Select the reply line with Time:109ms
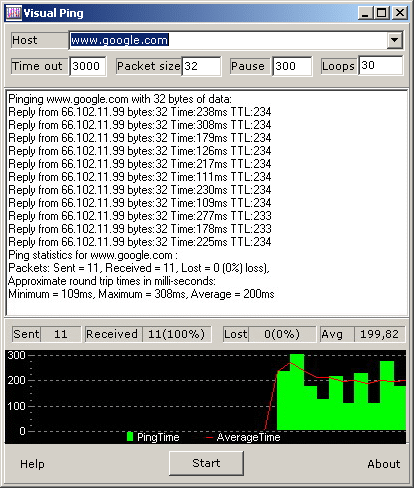This screenshot has width=414, height=488. pos(140,203)
